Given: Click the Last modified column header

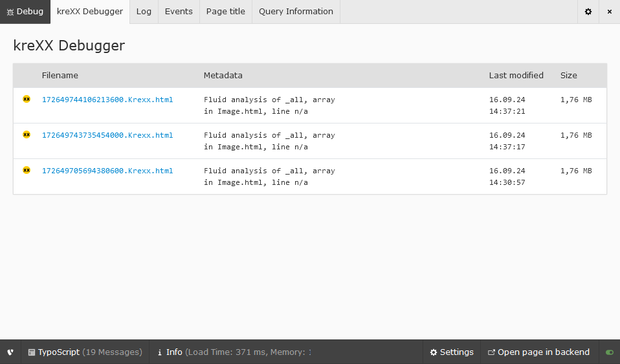Looking at the screenshot, I should pos(516,75).
